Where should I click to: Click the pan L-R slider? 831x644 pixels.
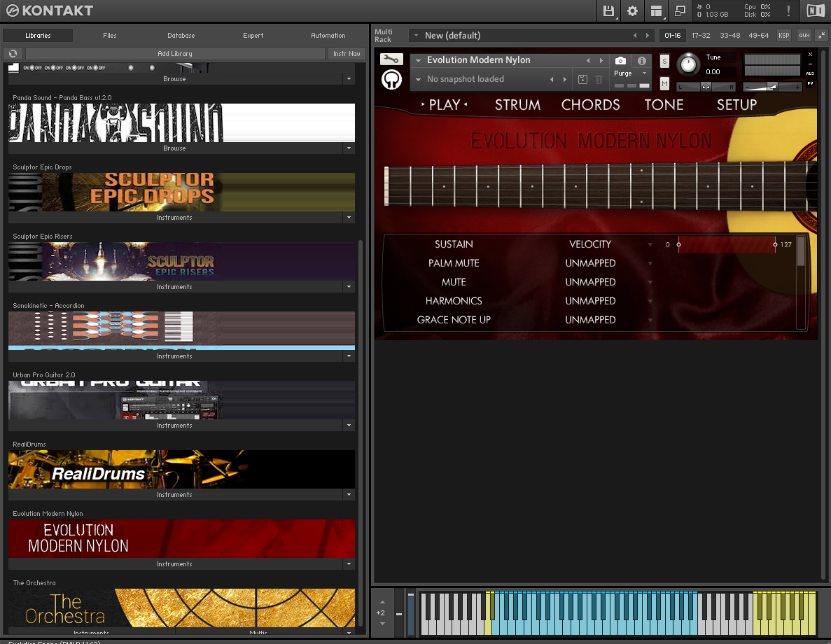coord(706,86)
